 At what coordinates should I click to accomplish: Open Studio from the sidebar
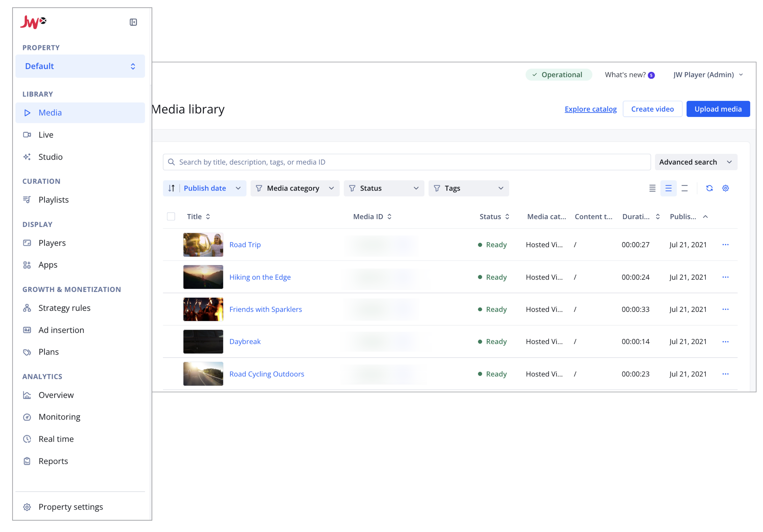80,157
